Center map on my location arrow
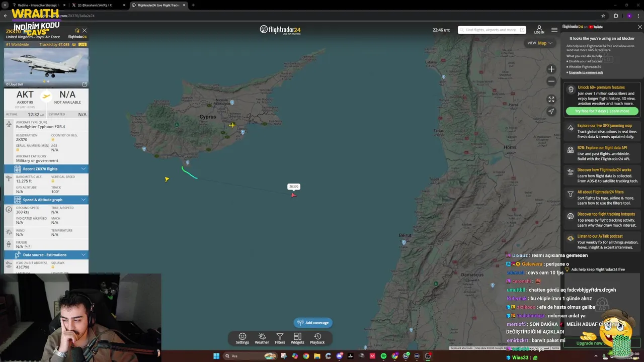The width and height of the screenshot is (644, 362). click(x=551, y=111)
